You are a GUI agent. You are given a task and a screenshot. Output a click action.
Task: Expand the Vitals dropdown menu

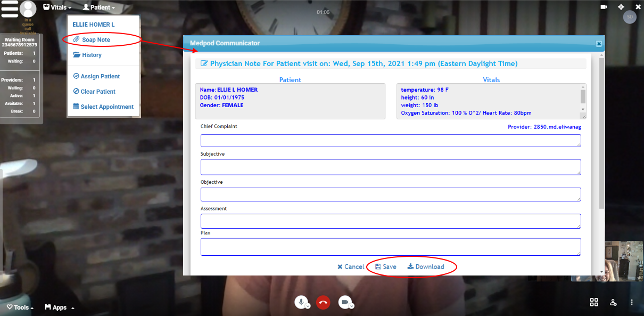[57, 7]
